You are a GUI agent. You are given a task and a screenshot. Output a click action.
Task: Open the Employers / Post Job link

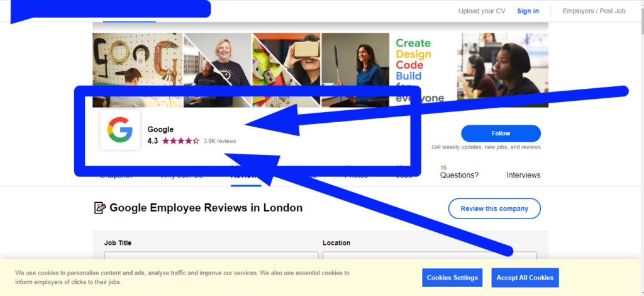point(594,11)
